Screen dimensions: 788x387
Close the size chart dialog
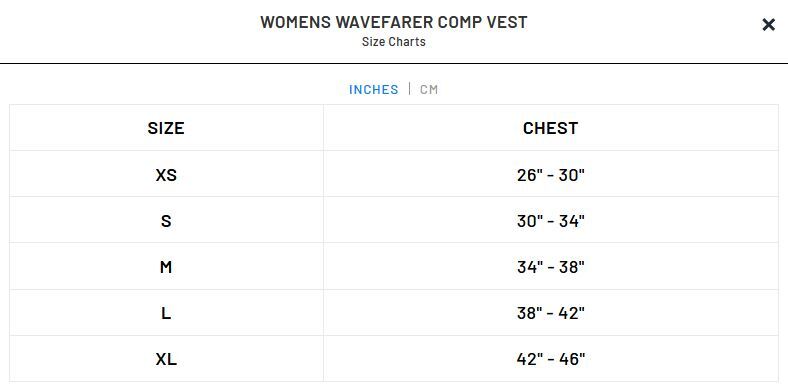coord(768,25)
